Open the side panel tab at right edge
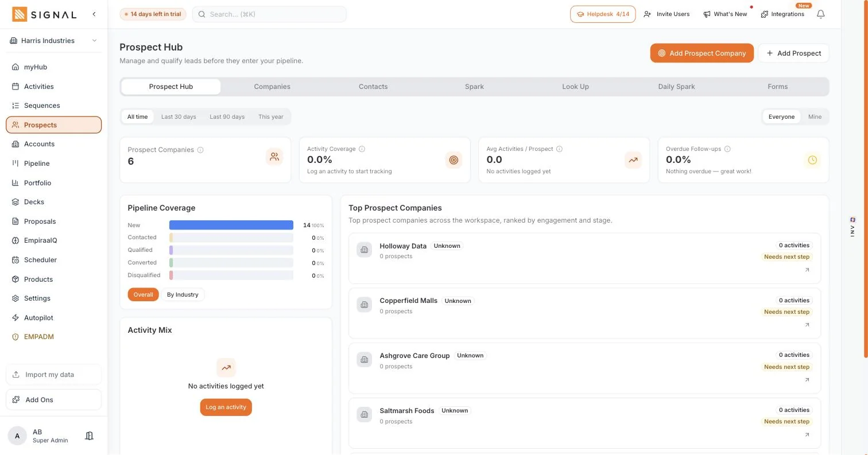The image size is (868, 455). (x=853, y=227)
